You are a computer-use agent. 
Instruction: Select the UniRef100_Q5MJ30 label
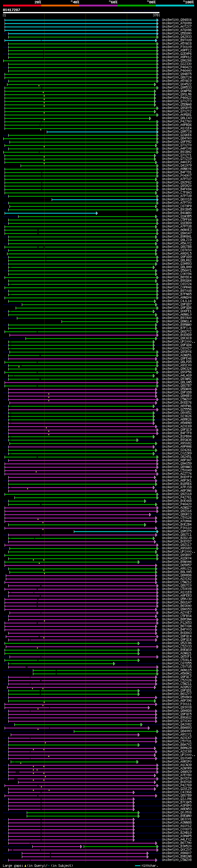pyautogui.click(x=177, y=599)
